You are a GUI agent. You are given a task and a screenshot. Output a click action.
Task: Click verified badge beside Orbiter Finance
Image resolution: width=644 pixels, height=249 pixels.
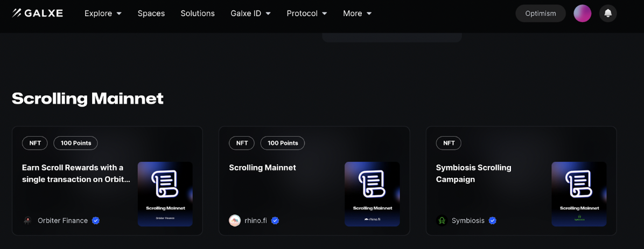96,220
